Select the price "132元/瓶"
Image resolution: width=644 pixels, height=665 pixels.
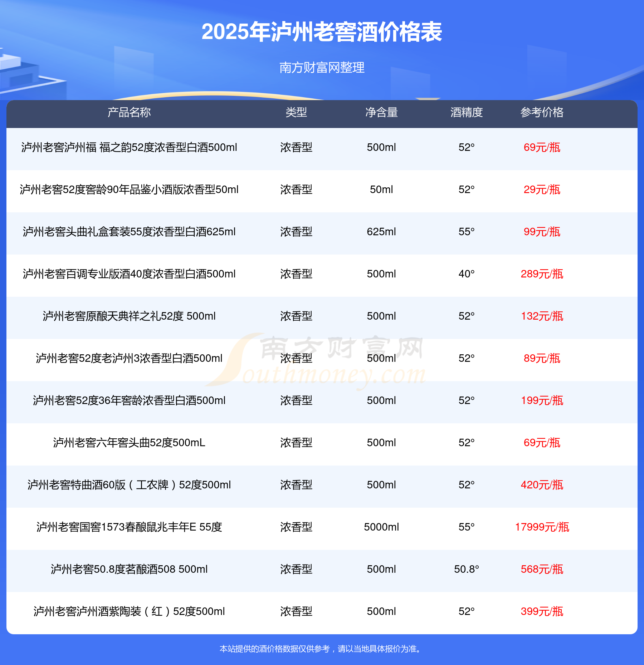[x=542, y=316]
